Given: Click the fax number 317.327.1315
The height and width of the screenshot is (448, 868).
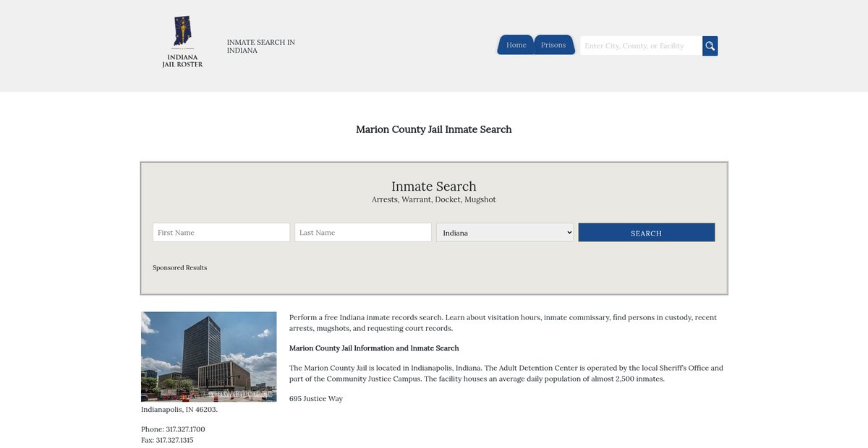Looking at the screenshot, I should 174,440.
